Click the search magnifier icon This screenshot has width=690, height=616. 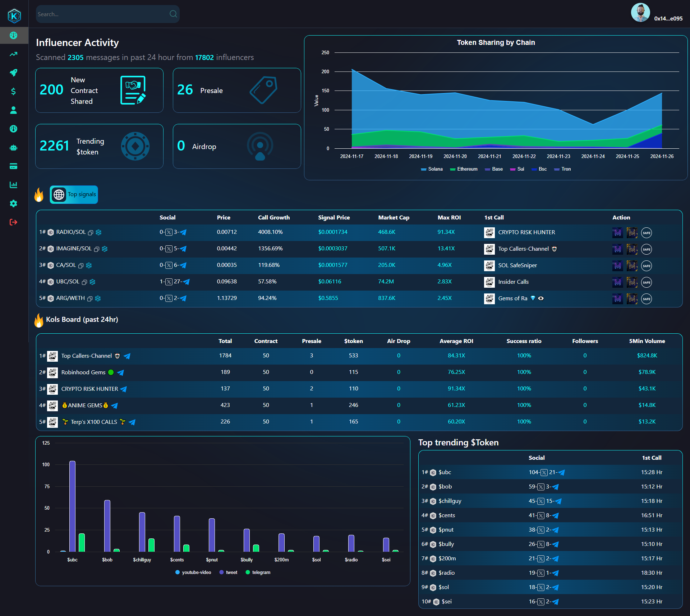click(173, 14)
